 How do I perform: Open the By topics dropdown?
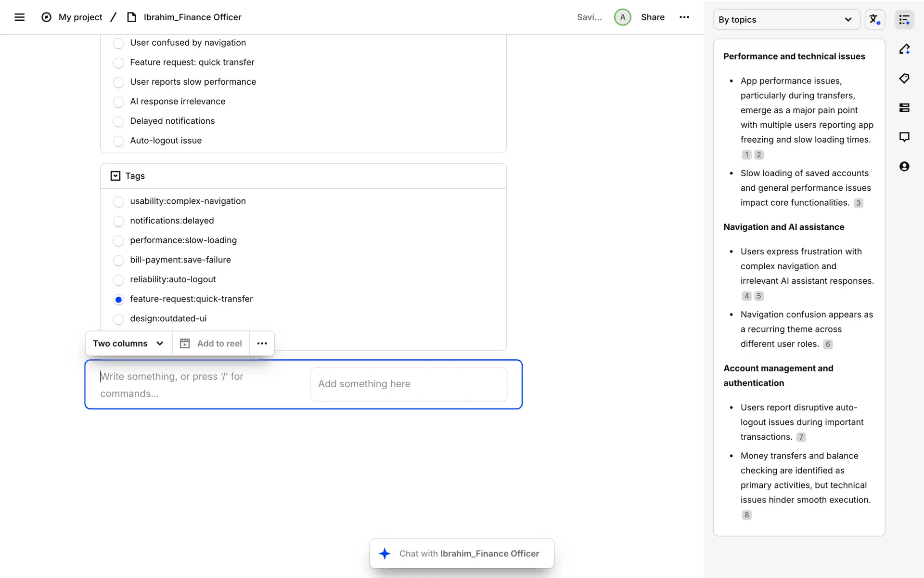pyautogui.click(x=786, y=20)
